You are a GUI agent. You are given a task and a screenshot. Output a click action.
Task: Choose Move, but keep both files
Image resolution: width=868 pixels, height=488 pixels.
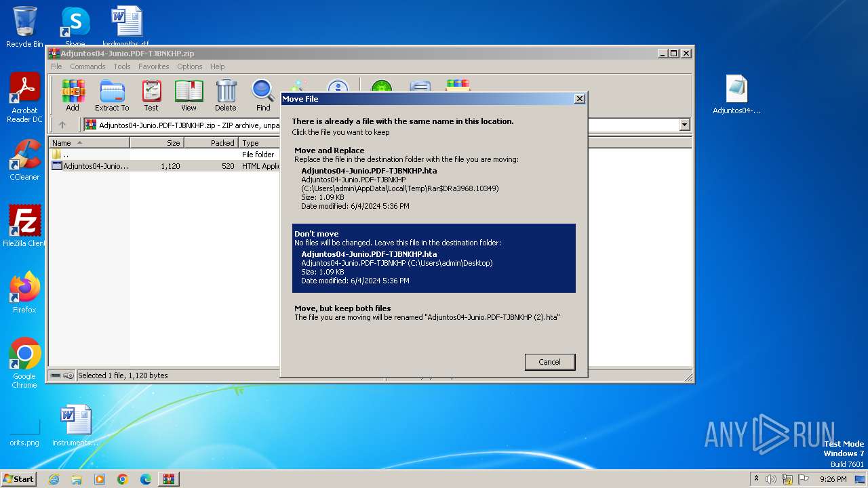click(x=434, y=312)
